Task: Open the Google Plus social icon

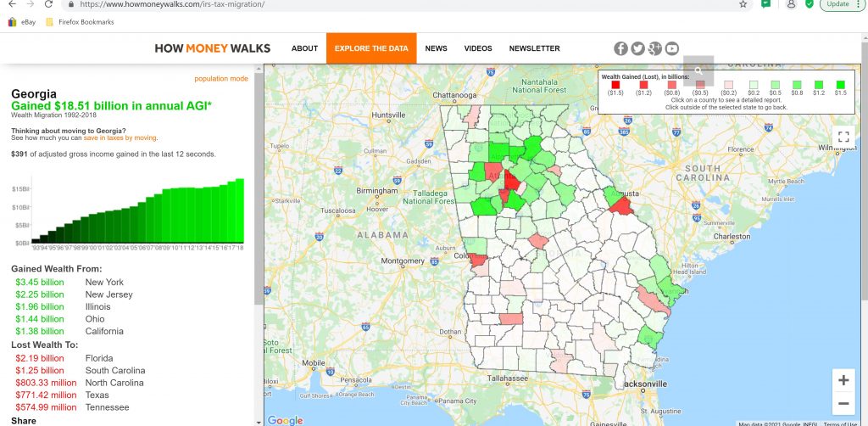Action: point(655,48)
